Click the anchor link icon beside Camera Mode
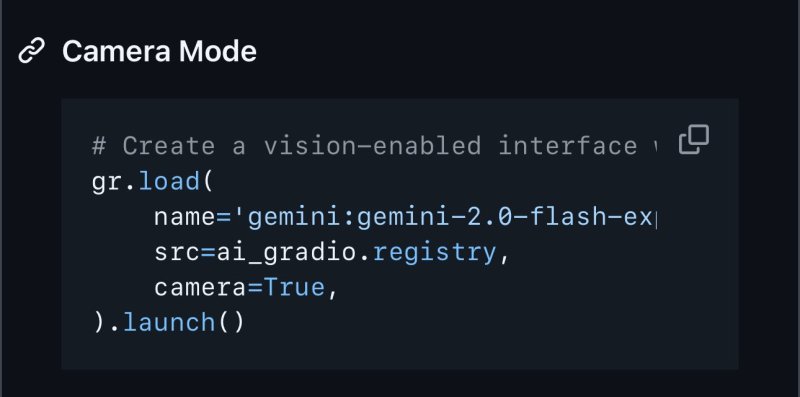Image resolution: width=800 pixels, height=397 pixels. (31, 51)
